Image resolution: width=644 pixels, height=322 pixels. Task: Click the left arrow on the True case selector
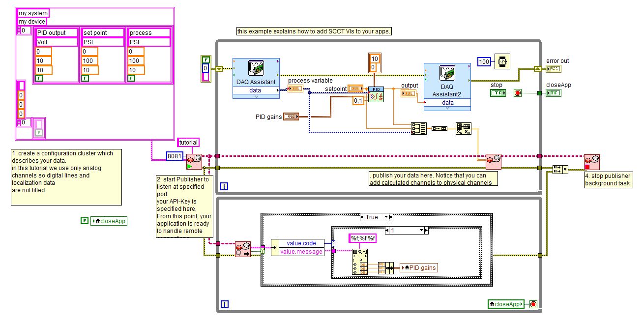click(362, 216)
